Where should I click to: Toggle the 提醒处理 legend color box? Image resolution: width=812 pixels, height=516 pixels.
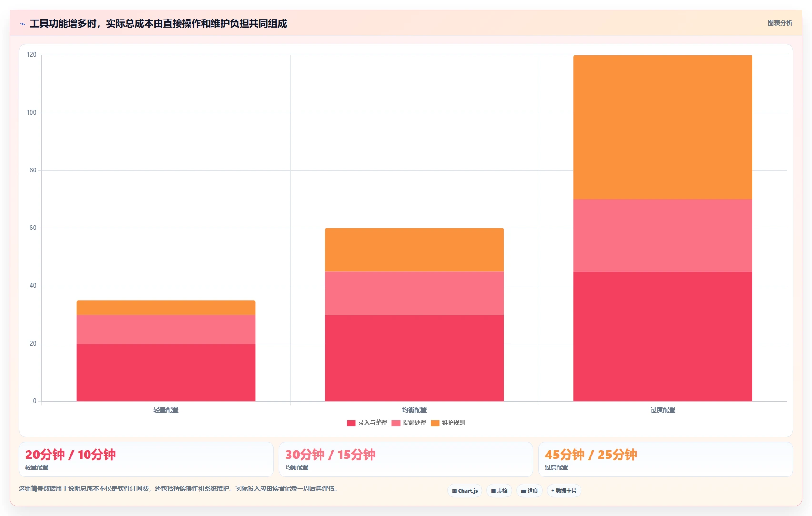396,423
